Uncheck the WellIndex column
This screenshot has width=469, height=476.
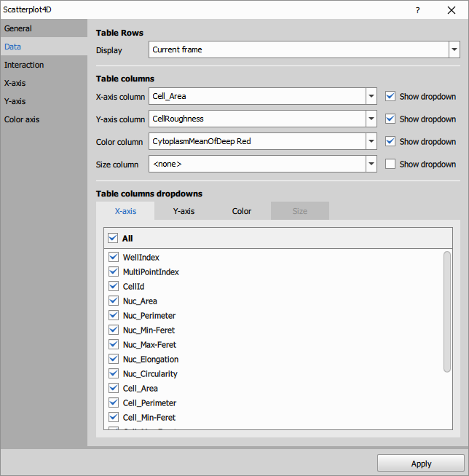point(114,257)
